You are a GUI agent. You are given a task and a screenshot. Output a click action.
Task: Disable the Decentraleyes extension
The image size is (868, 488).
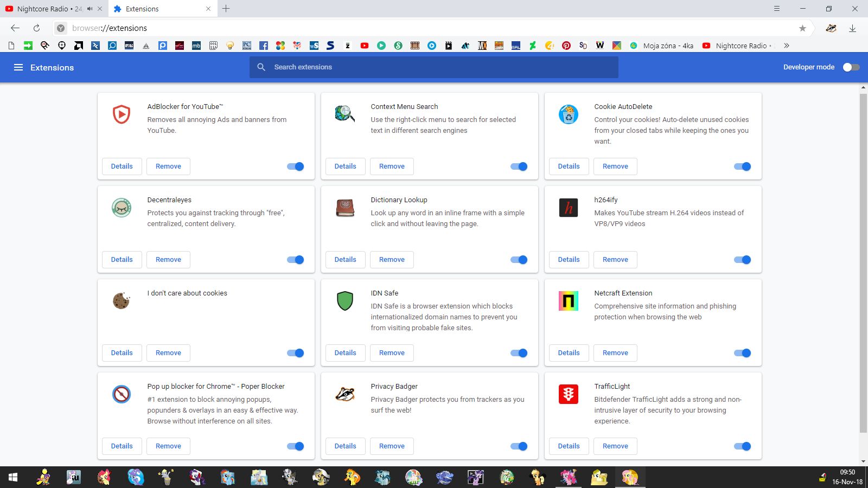pos(296,260)
